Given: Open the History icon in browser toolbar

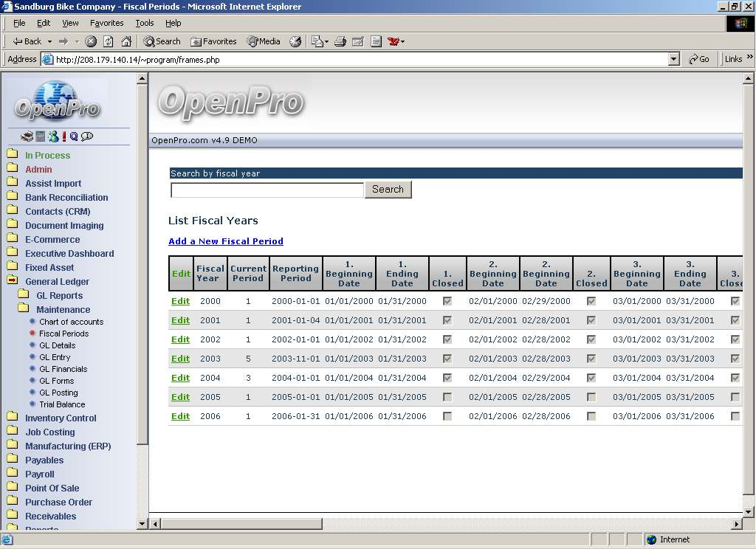Looking at the screenshot, I should pyautogui.click(x=295, y=41).
